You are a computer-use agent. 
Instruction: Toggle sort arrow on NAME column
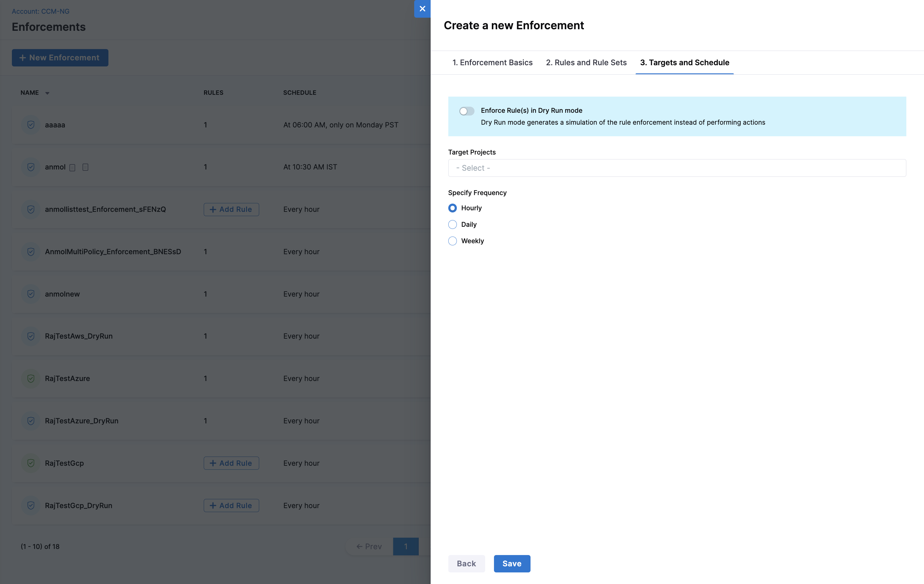coord(47,93)
